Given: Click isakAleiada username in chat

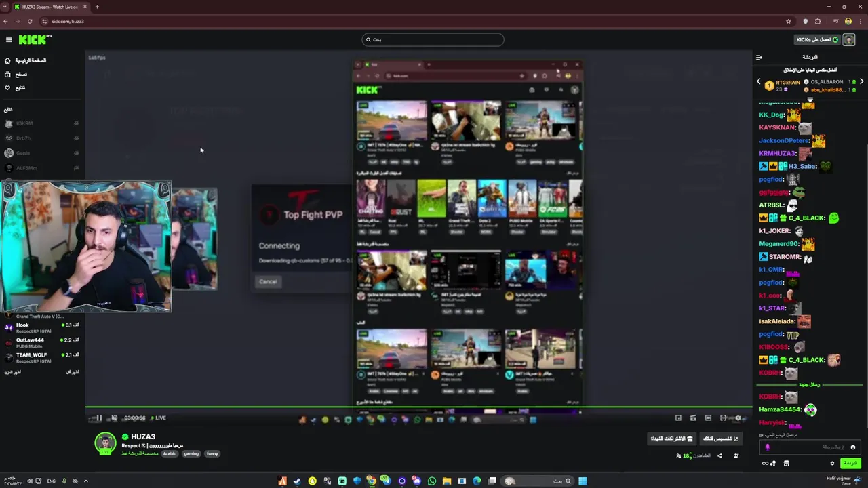Looking at the screenshot, I should pyautogui.click(x=777, y=321).
